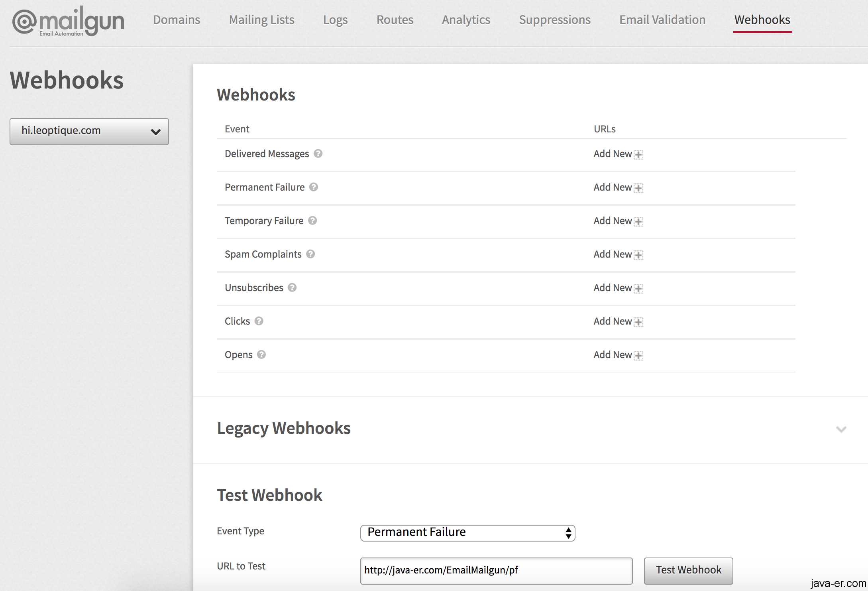Click the Temporary Failure event label

click(264, 221)
